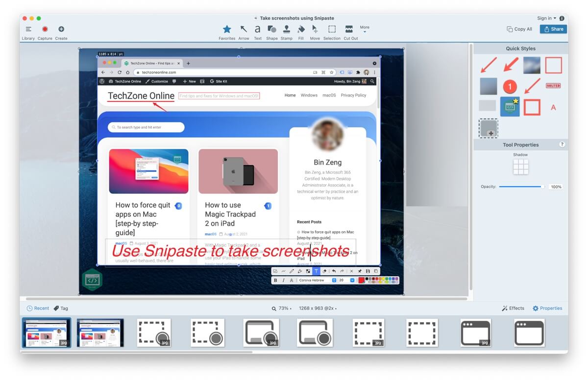Click the Copy All button
The width and height of the screenshot is (588, 380).
[519, 29]
